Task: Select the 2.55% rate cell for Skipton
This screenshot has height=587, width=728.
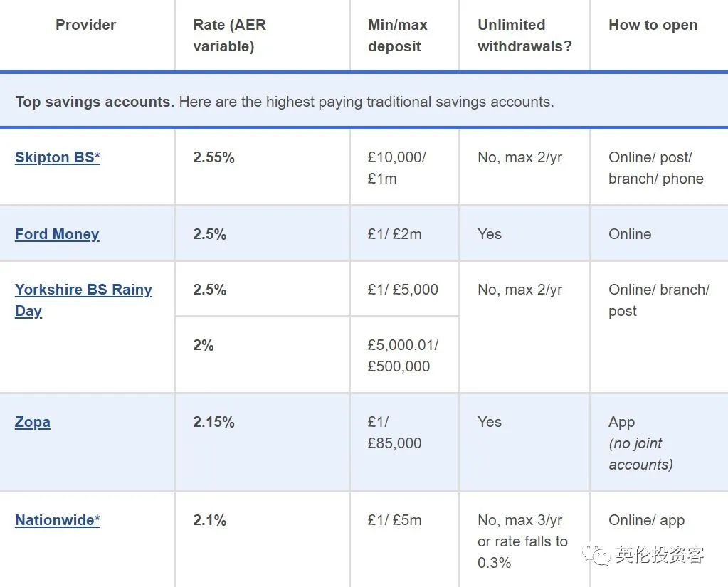Action: tap(214, 157)
